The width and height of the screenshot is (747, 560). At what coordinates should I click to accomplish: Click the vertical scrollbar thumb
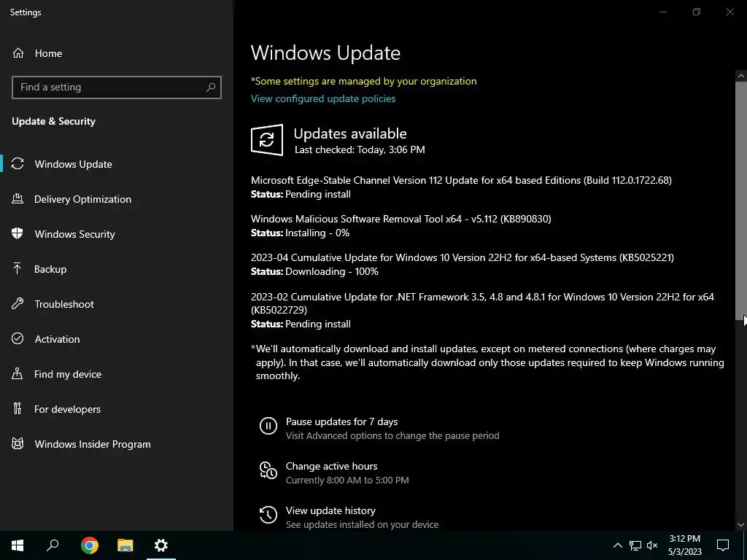click(x=741, y=201)
